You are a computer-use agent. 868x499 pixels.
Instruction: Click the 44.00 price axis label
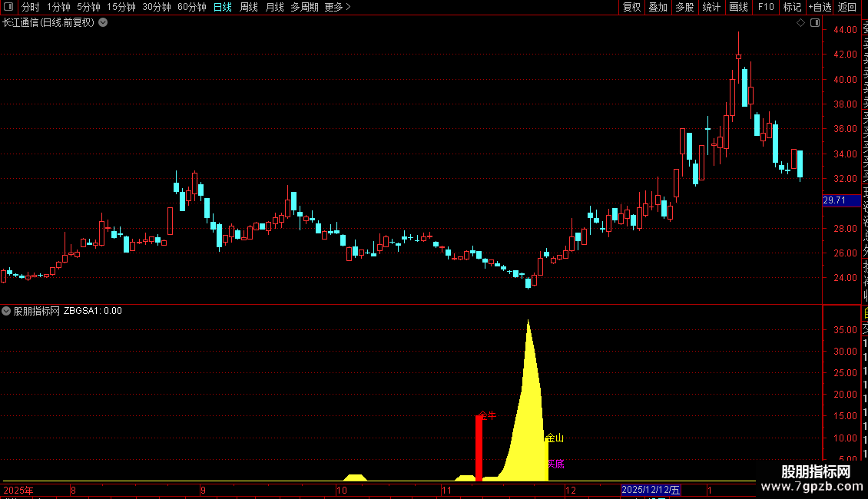point(845,30)
